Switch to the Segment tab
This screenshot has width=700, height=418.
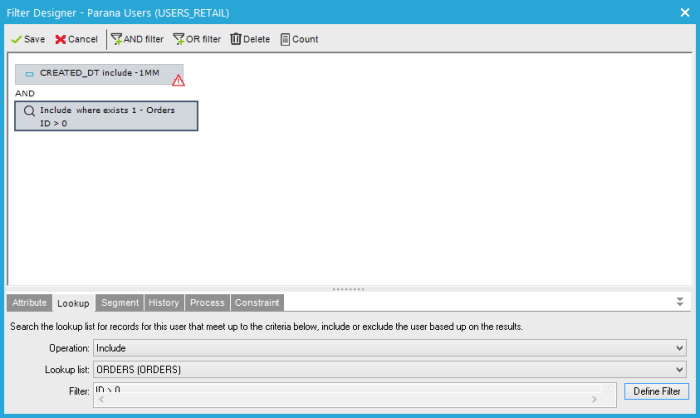(x=120, y=302)
